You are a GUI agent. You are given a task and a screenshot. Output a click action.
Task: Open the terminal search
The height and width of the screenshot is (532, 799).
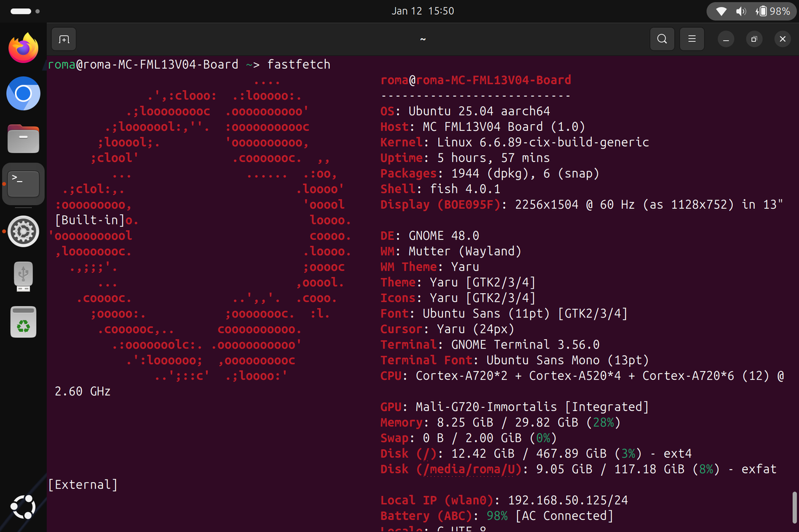662,39
